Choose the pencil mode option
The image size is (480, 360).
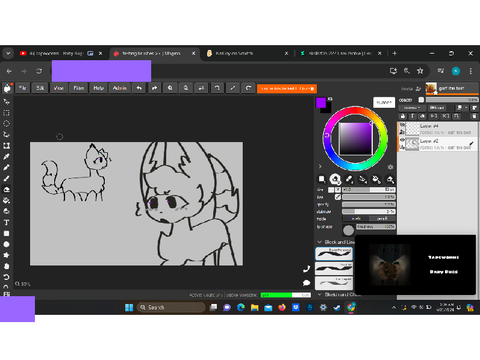coord(382,219)
